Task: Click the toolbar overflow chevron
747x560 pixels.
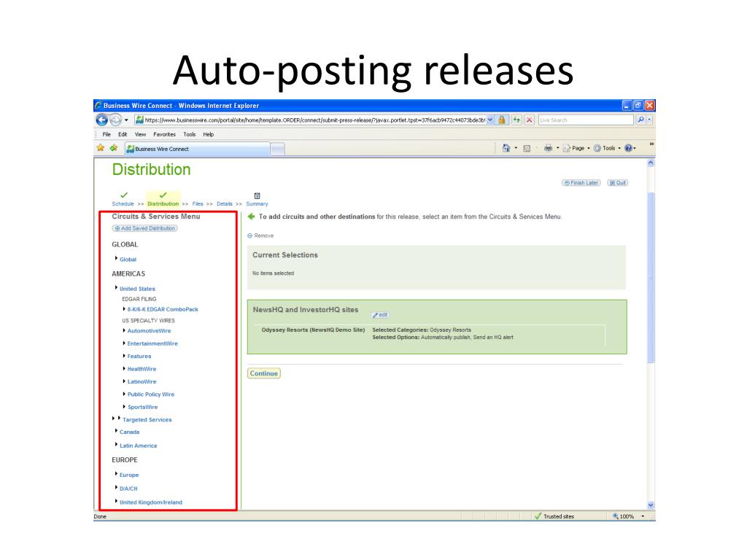Action: click(651, 144)
